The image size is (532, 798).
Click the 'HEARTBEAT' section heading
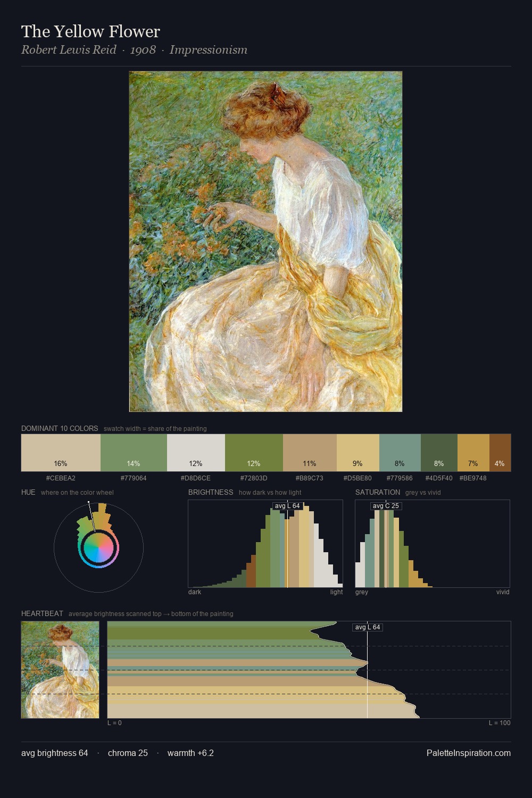(42, 613)
